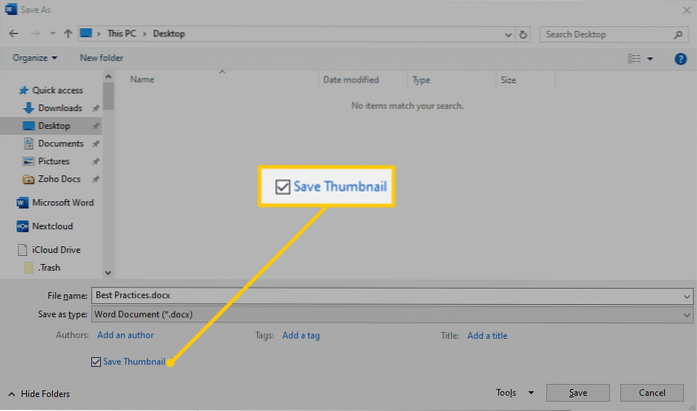Open the Organize menu

pos(35,58)
